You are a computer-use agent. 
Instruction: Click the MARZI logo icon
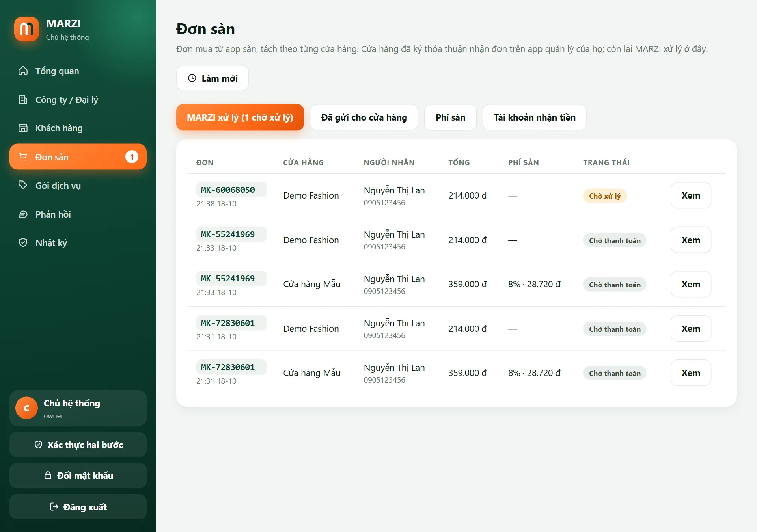(x=26, y=29)
